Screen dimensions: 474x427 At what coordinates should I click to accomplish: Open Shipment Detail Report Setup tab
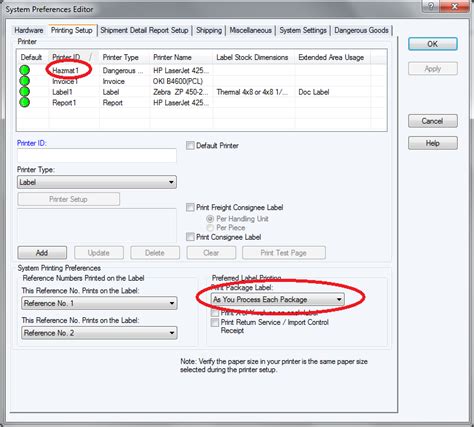pyautogui.click(x=144, y=30)
